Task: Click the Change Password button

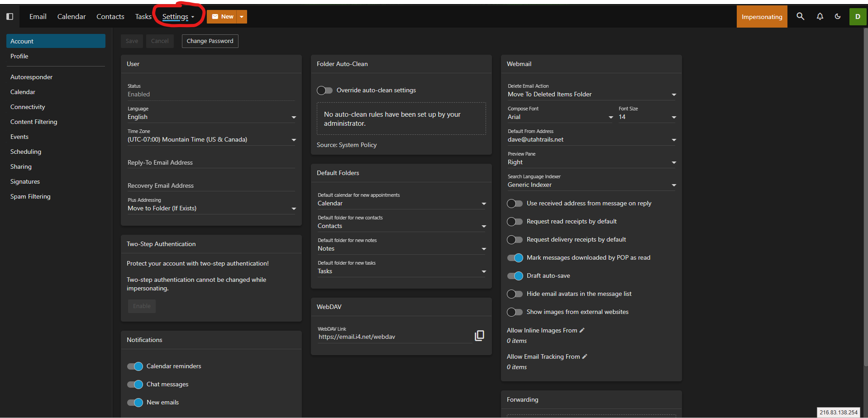Action: pyautogui.click(x=210, y=41)
